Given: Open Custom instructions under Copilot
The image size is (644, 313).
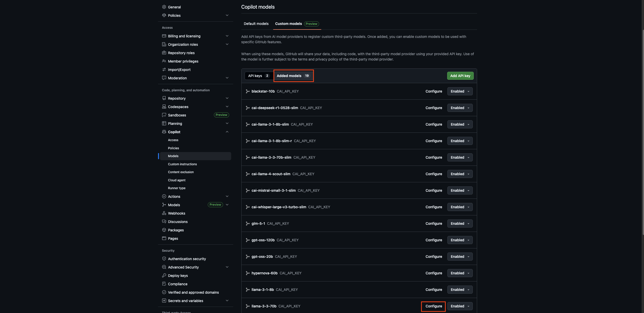Looking at the screenshot, I should (182, 164).
